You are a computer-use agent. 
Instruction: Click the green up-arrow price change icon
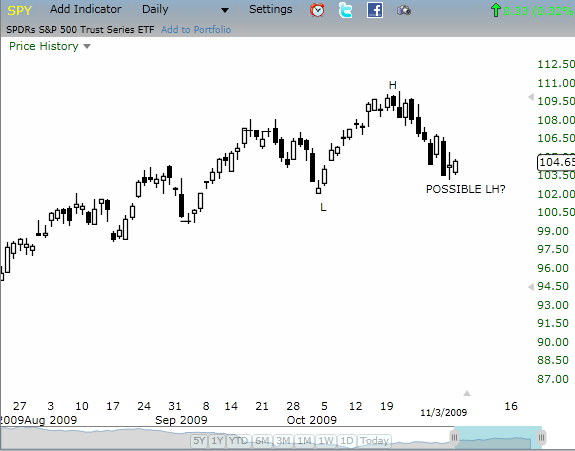click(x=495, y=10)
